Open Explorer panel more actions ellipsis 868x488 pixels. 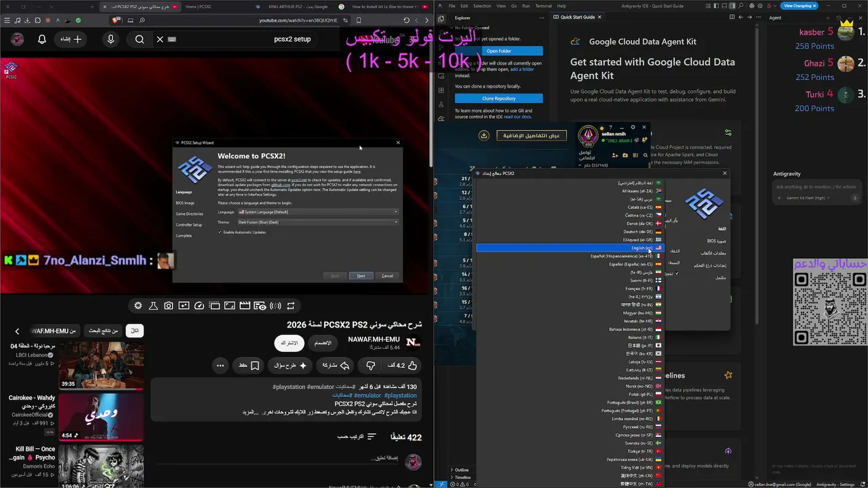point(541,18)
